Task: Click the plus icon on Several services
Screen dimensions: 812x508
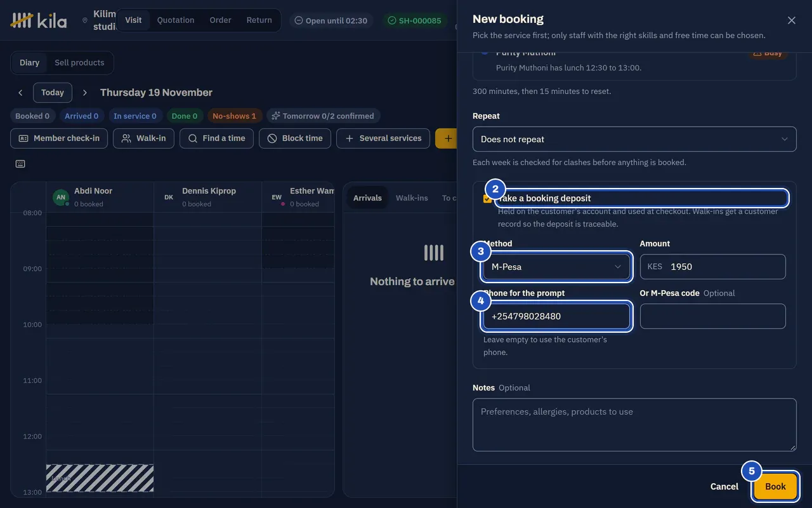Action: pos(350,138)
